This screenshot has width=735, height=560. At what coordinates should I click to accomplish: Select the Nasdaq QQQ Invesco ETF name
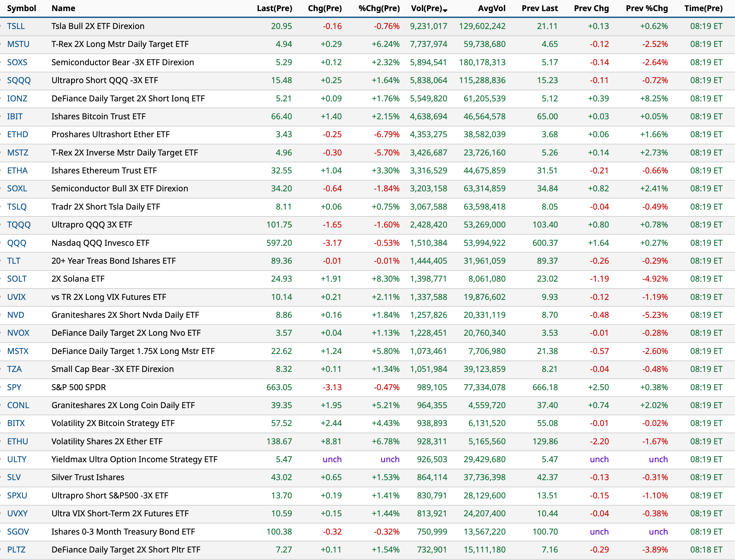click(100, 243)
